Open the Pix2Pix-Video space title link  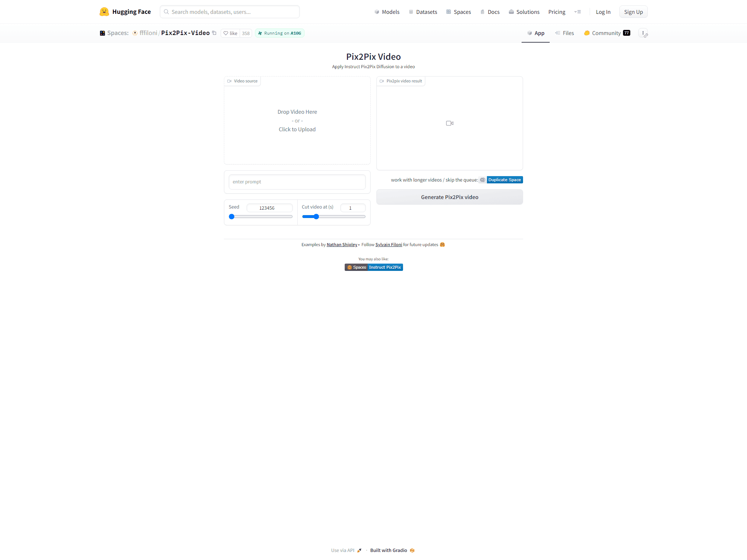point(185,33)
